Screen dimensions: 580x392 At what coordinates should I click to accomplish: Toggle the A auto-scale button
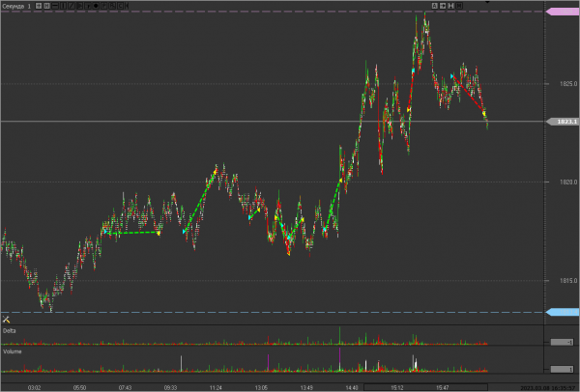click(x=435, y=6)
